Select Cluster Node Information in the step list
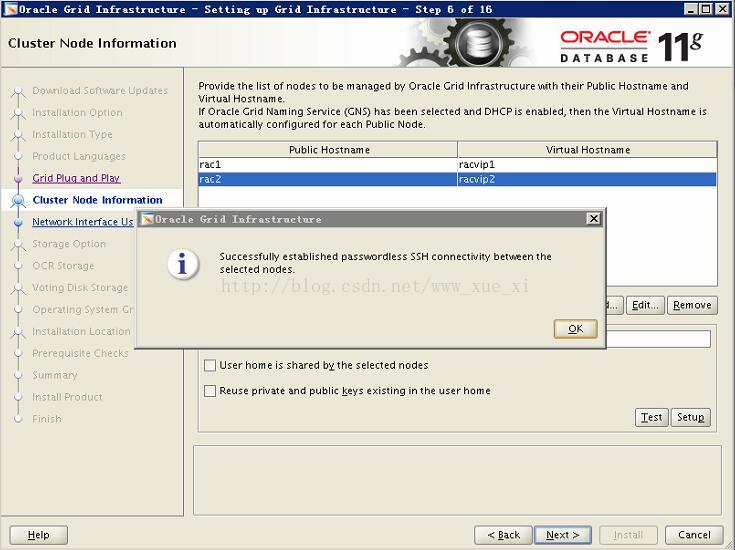 point(98,200)
